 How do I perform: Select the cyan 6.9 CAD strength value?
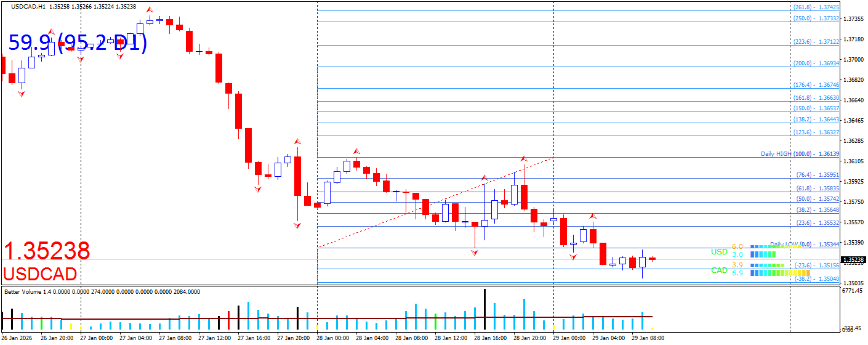click(x=737, y=273)
